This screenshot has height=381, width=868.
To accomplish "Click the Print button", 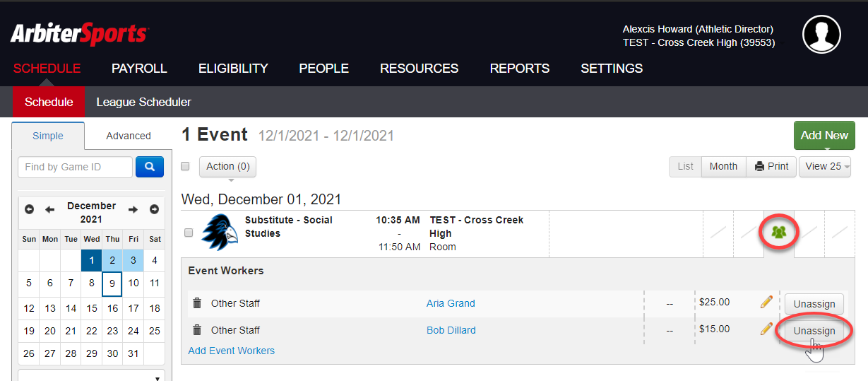I will (x=771, y=167).
